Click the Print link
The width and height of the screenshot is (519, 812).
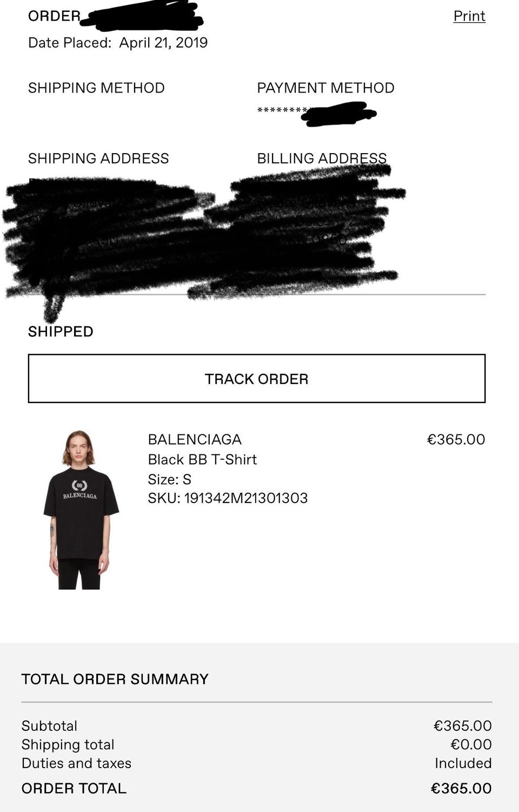tap(469, 16)
